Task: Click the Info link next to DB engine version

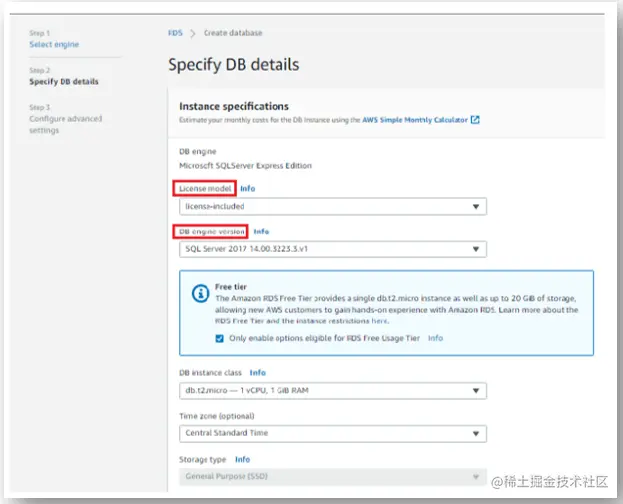Action: coord(261,231)
